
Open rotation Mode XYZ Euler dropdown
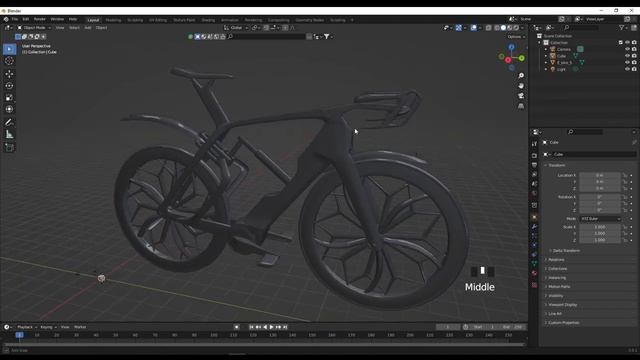click(x=600, y=219)
